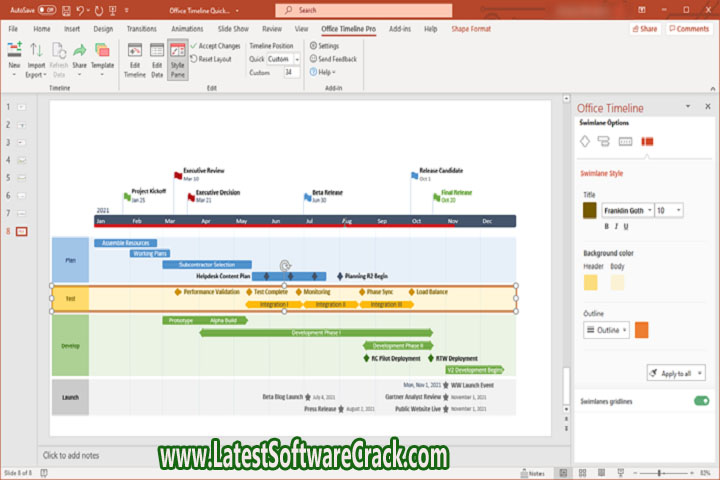This screenshot has height=480, width=720.
Task: Select the milestone diamond options icon
Action: [585, 141]
